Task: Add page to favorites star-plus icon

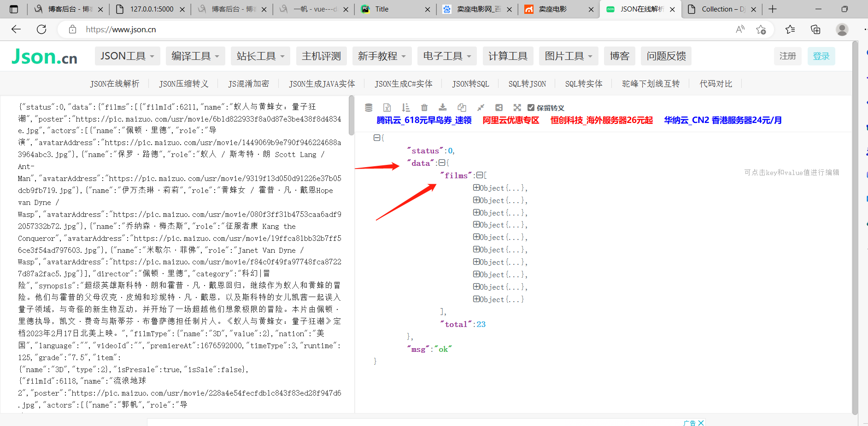Action: [761, 29]
